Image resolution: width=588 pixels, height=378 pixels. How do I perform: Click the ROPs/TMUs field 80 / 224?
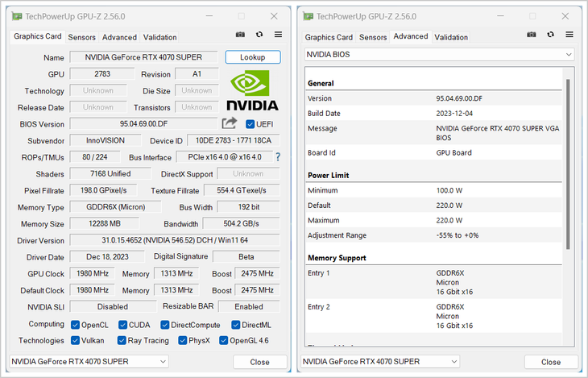pos(95,157)
